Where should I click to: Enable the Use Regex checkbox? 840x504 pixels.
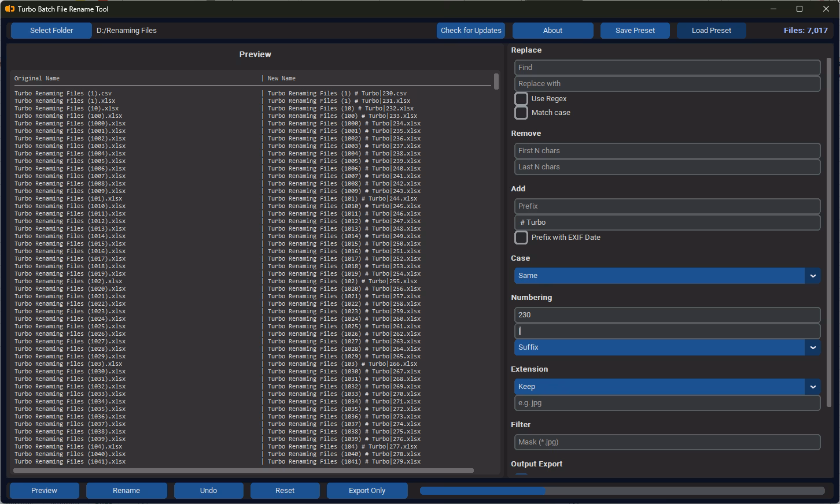click(521, 99)
